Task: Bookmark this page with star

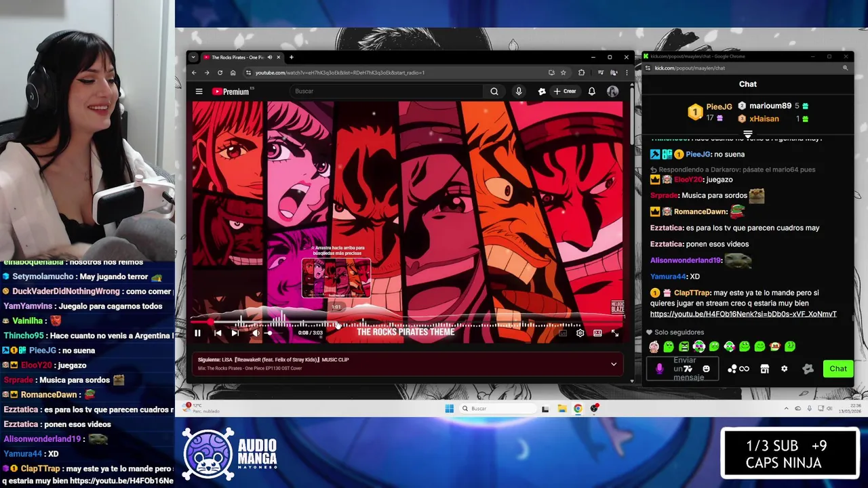Action: pos(563,73)
